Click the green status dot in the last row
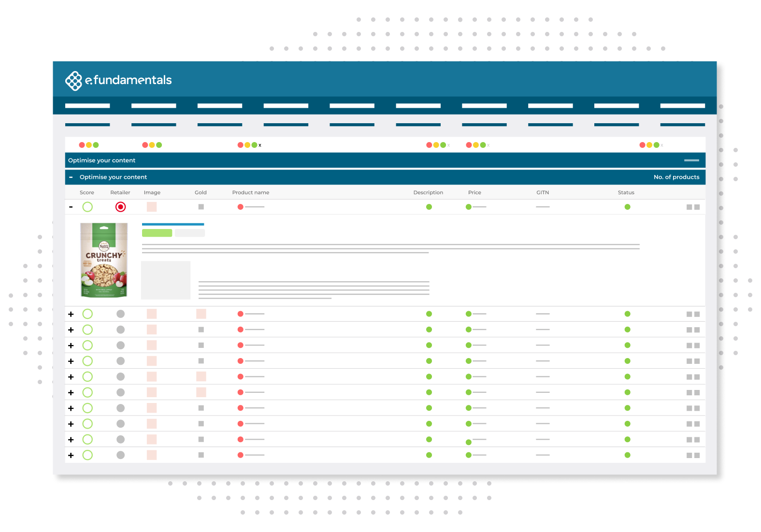Screen dimensions: 761x532 coord(627,455)
